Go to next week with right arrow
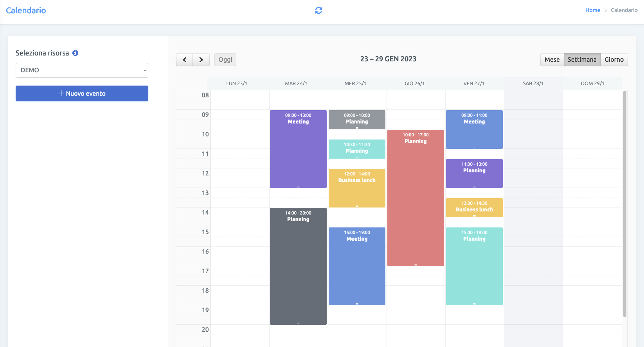Viewport: 644px width, 347px height. point(201,60)
